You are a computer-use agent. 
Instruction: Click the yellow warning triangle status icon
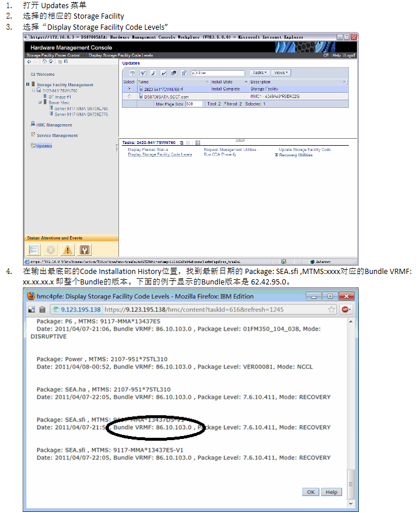pyautogui.click(x=68, y=250)
